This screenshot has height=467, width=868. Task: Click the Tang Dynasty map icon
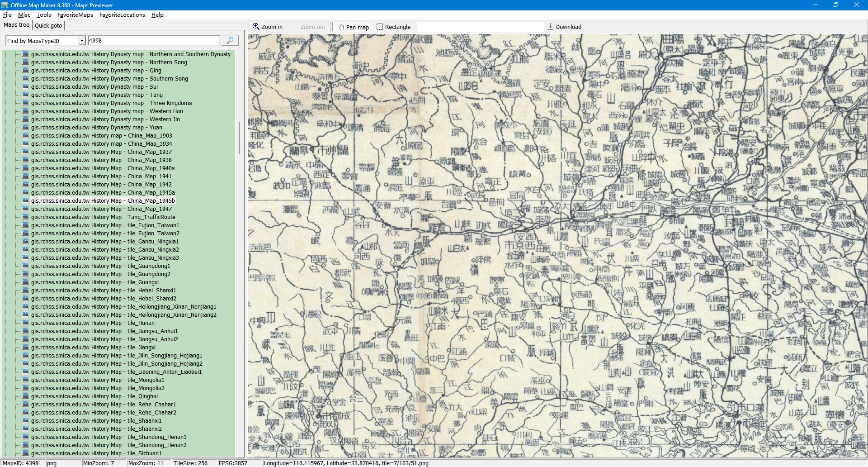pos(25,95)
